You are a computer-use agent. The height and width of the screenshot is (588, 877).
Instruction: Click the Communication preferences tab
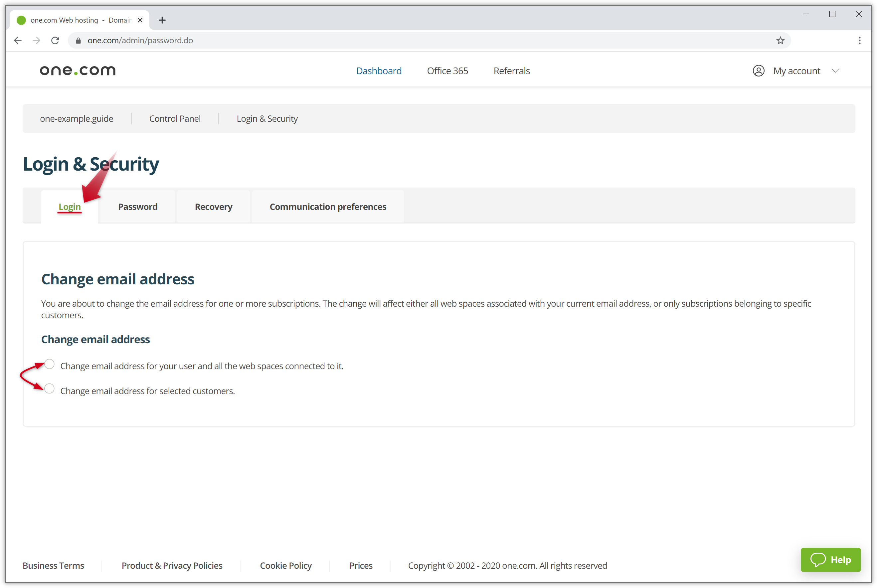(328, 207)
